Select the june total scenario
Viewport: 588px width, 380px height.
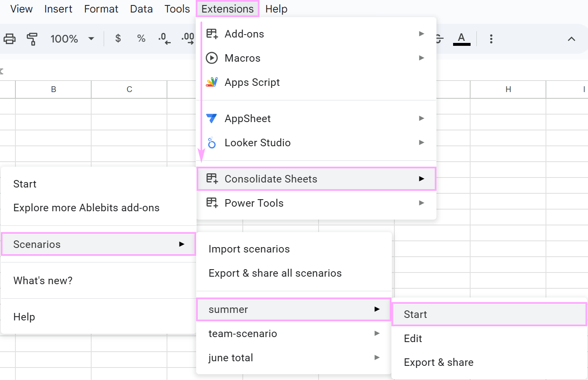click(x=294, y=357)
